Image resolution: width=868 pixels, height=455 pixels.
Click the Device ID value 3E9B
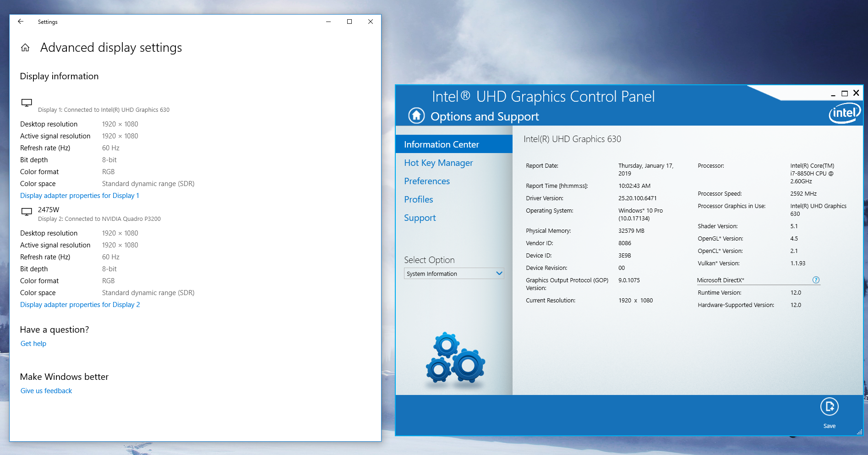(625, 256)
